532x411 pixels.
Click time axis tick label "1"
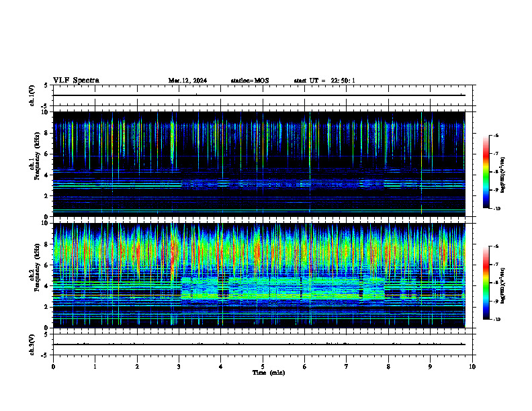click(x=95, y=367)
